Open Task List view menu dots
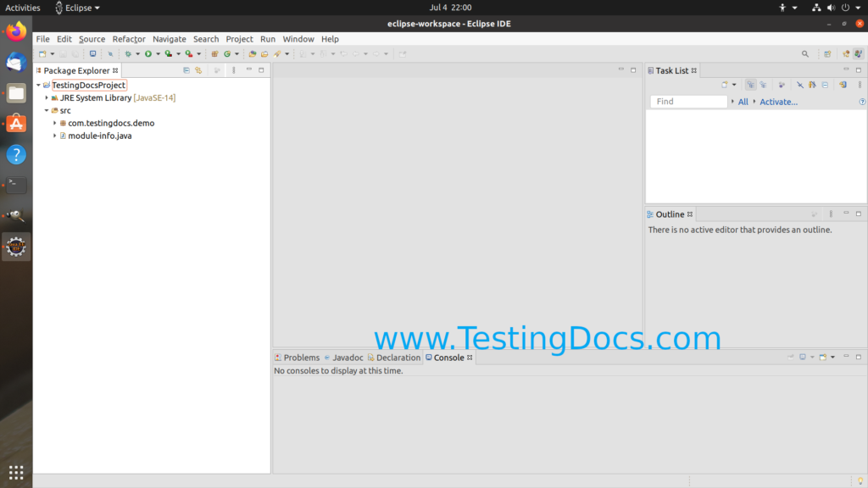Viewport: 868px width, 488px height. tap(860, 85)
